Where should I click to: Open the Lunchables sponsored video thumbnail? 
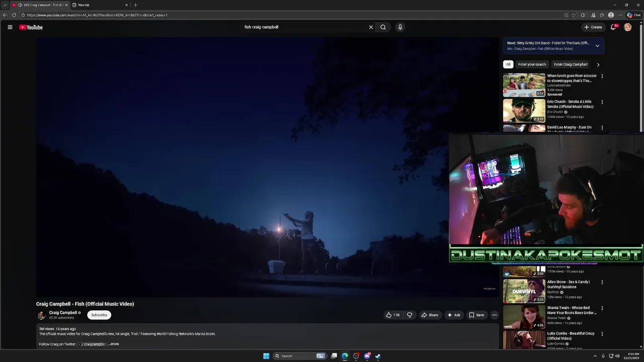pos(524,85)
